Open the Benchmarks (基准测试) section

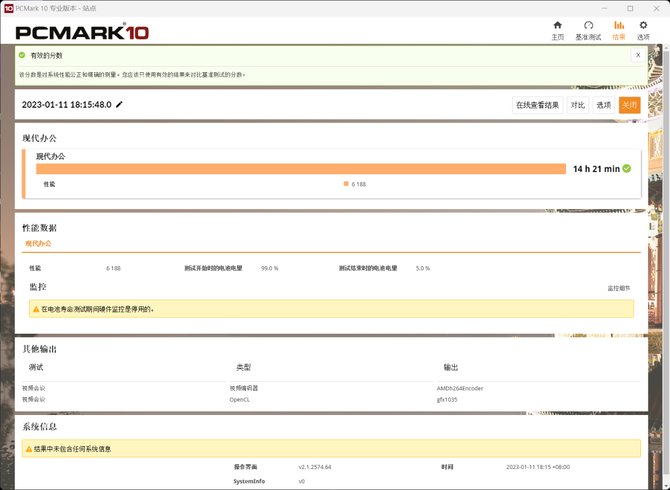pyautogui.click(x=588, y=31)
